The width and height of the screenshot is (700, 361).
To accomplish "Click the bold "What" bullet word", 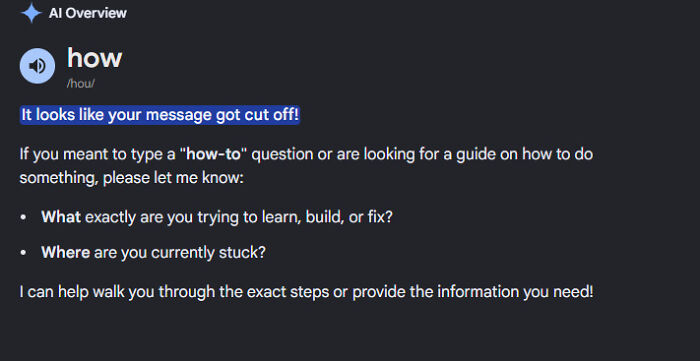I will (x=61, y=218).
